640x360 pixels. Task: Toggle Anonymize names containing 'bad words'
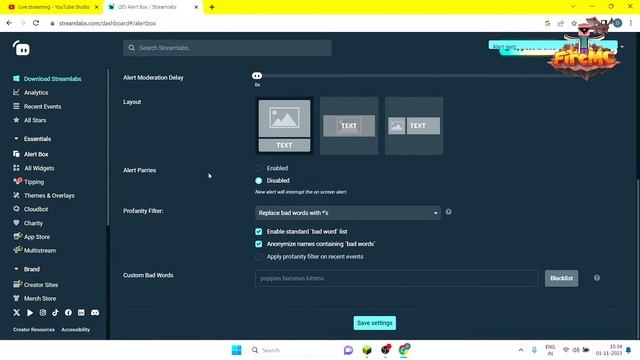[259, 244]
